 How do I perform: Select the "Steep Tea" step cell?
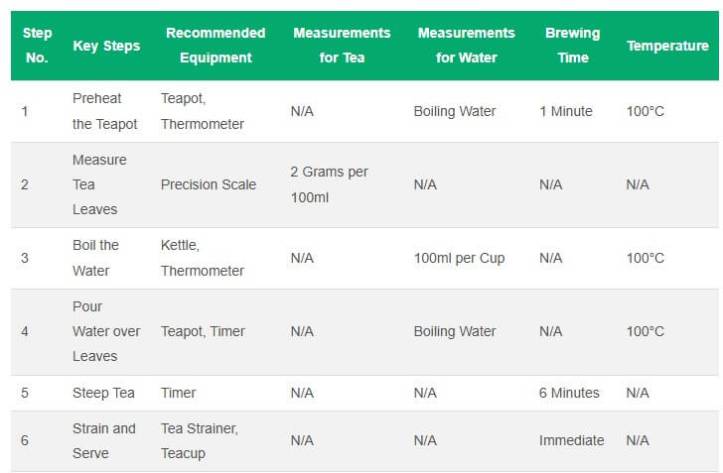103,393
